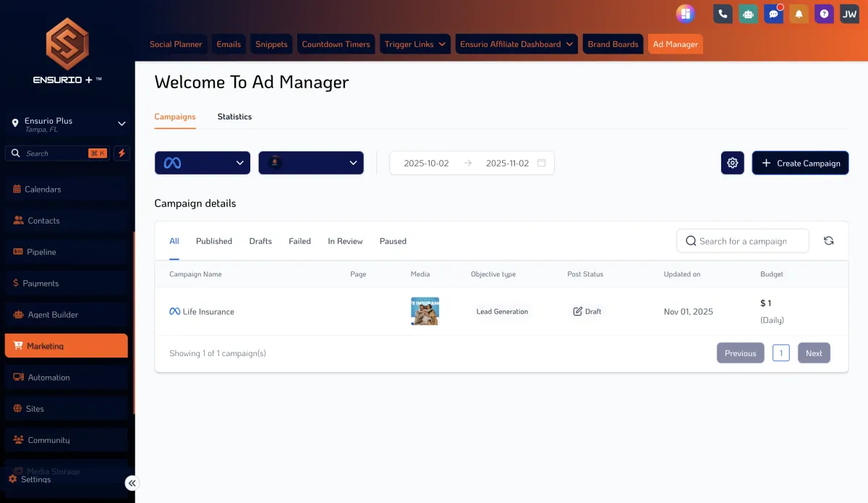Image resolution: width=868 pixels, height=503 pixels.
Task: Refresh the campaign list
Action: click(x=829, y=241)
